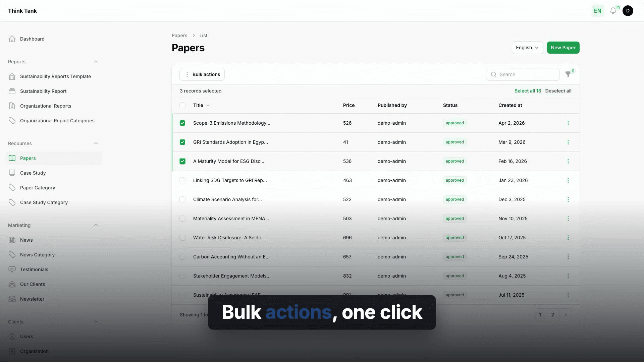Open the notifications bell icon
Image resolution: width=644 pixels, height=362 pixels.
[613, 11]
